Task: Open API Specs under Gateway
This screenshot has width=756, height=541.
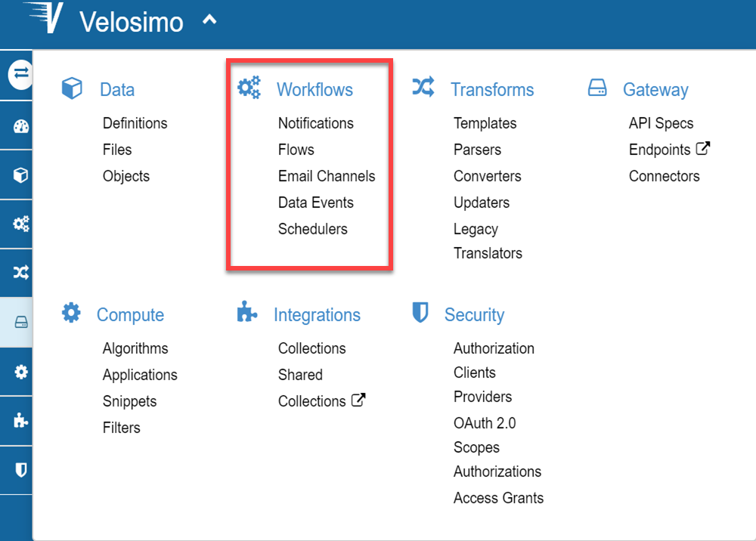Action: tap(661, 123)
